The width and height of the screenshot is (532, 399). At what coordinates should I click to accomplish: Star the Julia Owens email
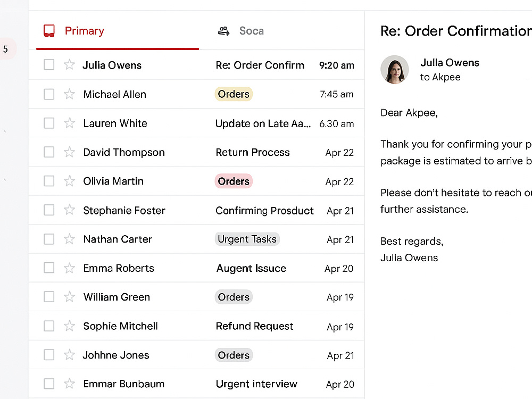click(69, 64)
